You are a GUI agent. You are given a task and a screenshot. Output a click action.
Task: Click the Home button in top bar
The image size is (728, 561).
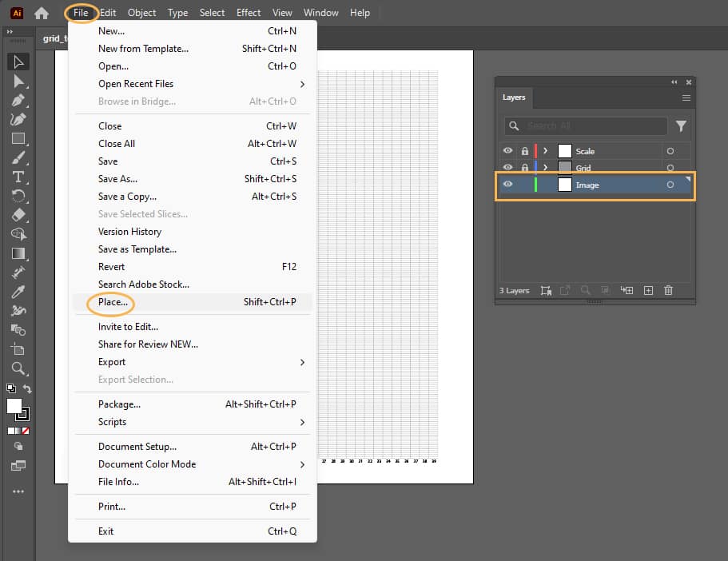tap(42, 13)
